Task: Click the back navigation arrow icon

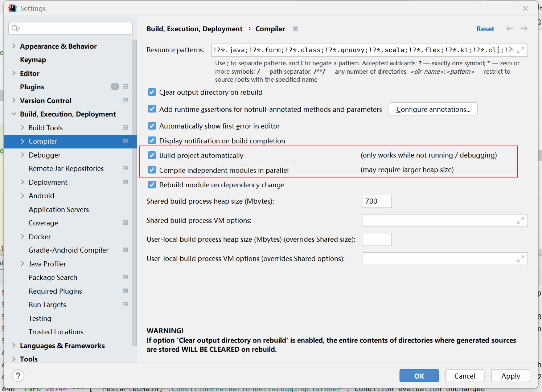Action: pyautogui.click(x=509, y=28)
